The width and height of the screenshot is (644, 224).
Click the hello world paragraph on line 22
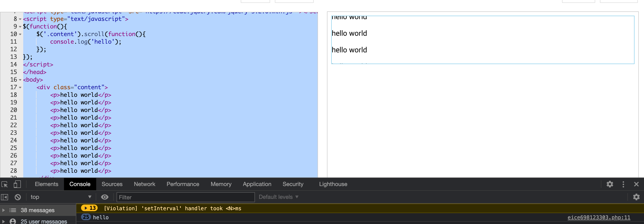tap(81, 125)
